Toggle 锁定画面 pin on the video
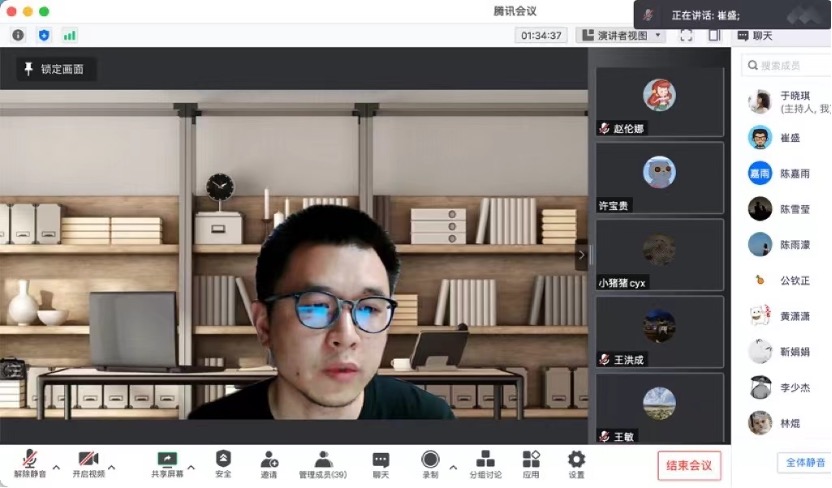Image resolution: width=832 pixels, height=488 pixels. [x=55, y=70]
